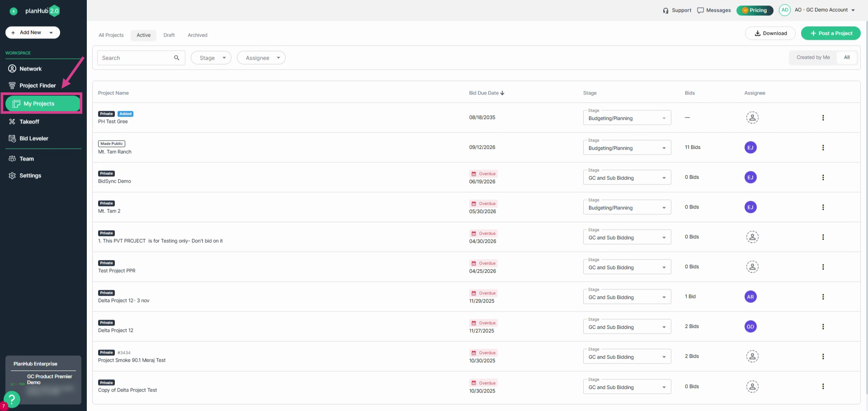Open the Stage filter dropdown
Screen dimensions: 868x411
[211, 58]
